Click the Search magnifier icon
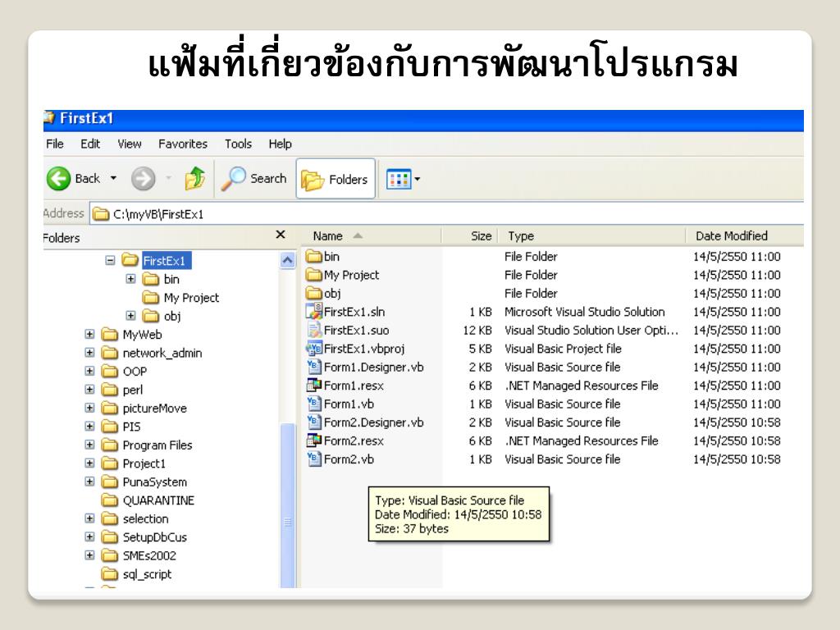This screenshot has height=630, width=840. click(x=234, y=178)
